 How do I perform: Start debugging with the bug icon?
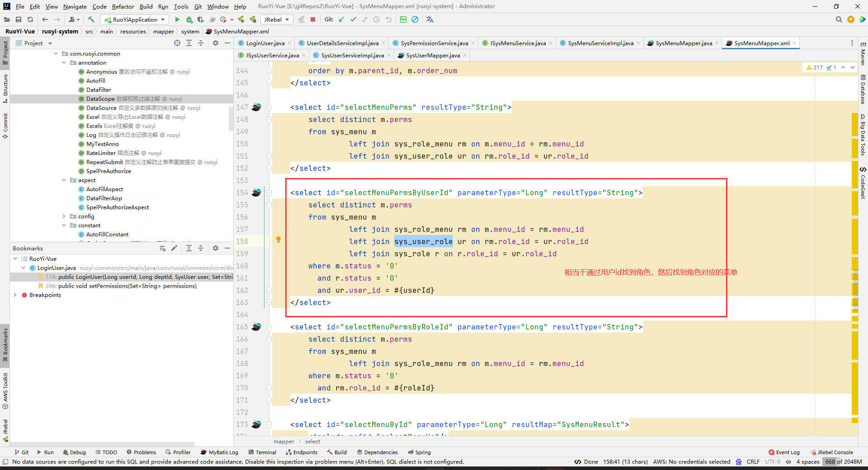tap(189, 19)
